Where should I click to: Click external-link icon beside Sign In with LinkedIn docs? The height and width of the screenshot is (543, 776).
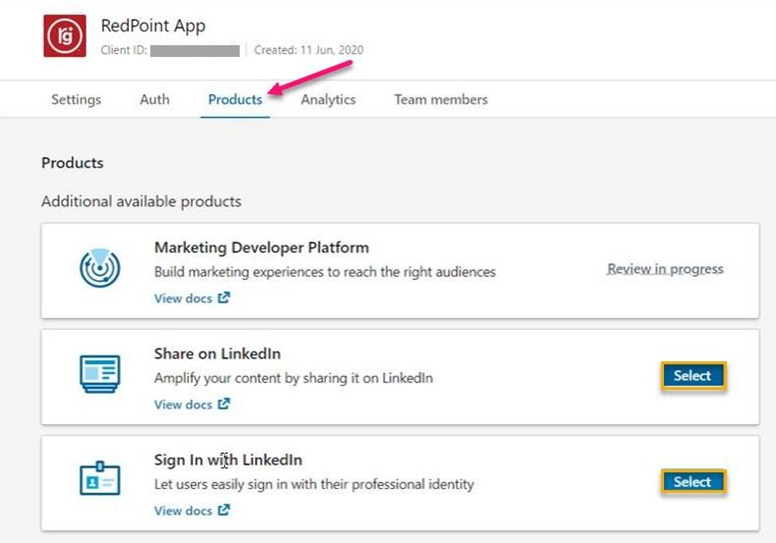[x=224, y=510]
